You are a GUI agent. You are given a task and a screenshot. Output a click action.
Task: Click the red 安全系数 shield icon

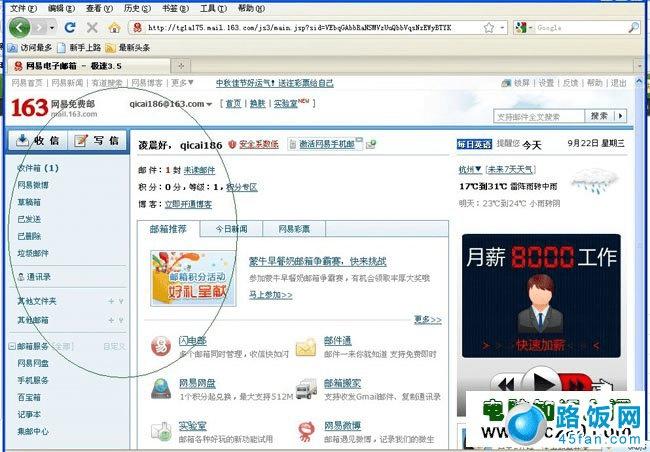232,144
